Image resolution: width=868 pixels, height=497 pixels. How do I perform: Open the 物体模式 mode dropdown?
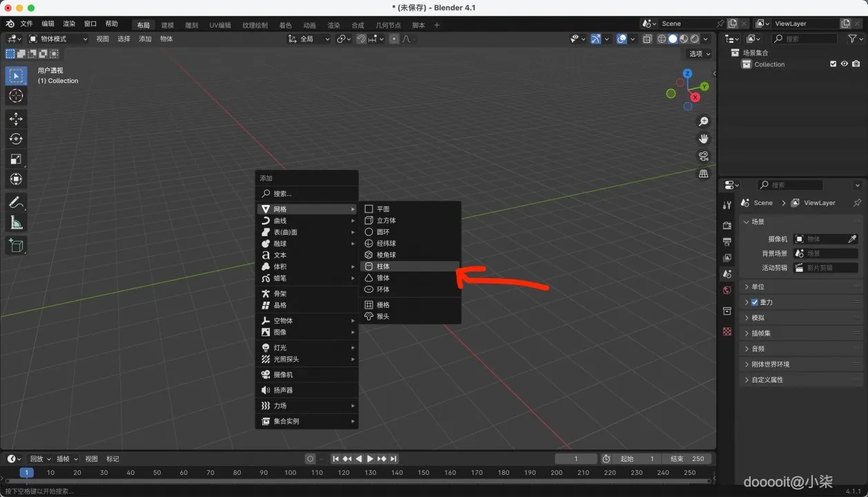pos(58,39)
